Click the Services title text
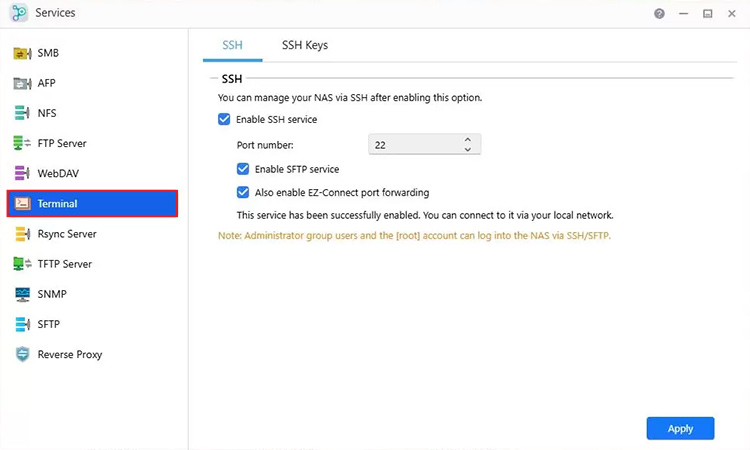Viewport: 750px width, 450px height. point(55,13)
